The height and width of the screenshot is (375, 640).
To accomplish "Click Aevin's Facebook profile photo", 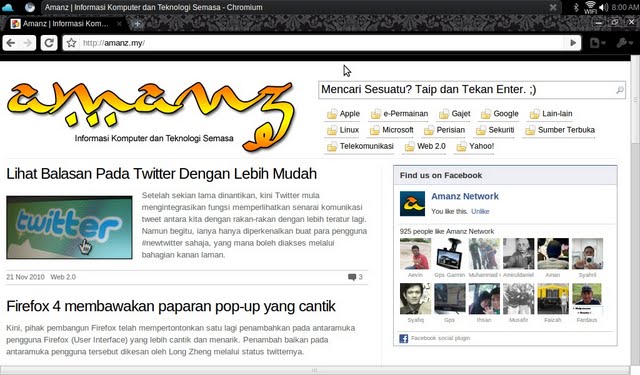I will click(415, 254).
